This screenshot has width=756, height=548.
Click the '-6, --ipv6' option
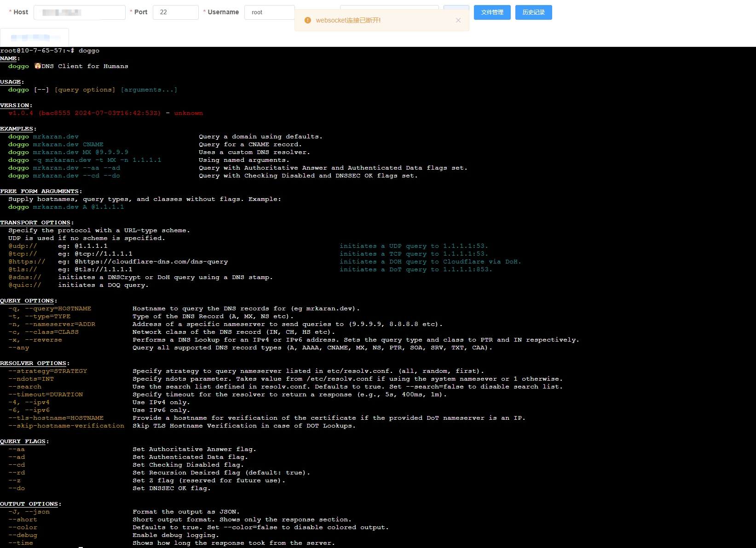(x=29, y=410)
